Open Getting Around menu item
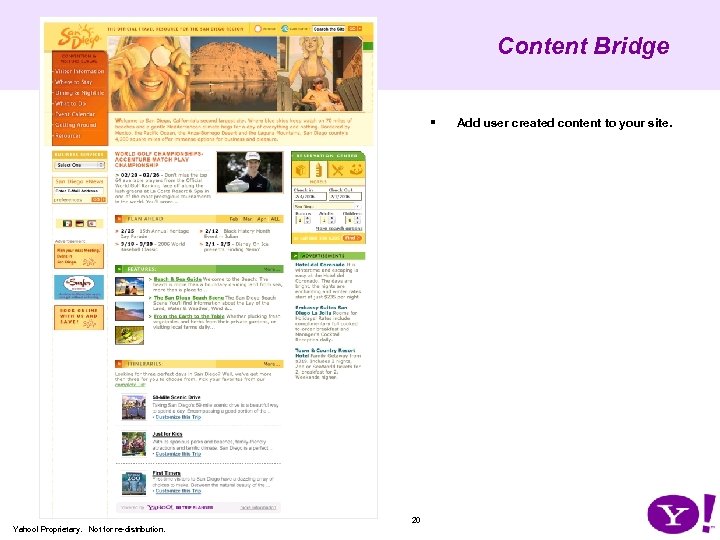The image size is (720, 540). pyautogui.click(x=76, y=125)
